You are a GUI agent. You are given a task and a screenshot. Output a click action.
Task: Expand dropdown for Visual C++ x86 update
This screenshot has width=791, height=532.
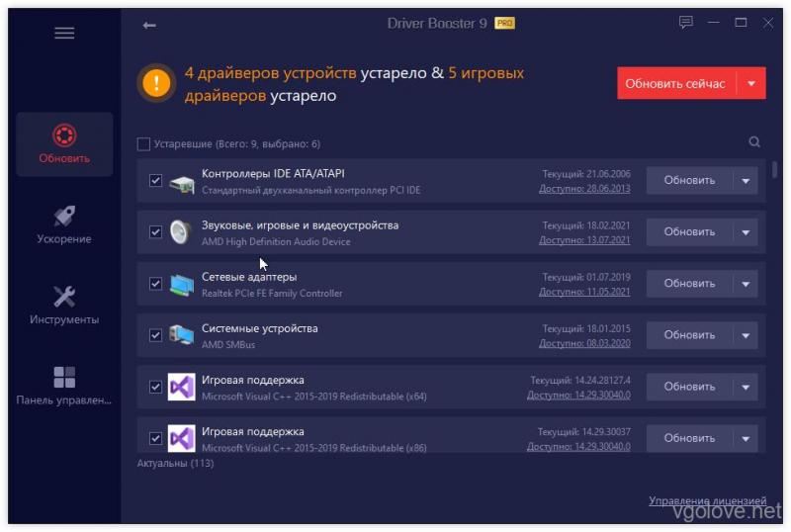(x=746, y=439)
